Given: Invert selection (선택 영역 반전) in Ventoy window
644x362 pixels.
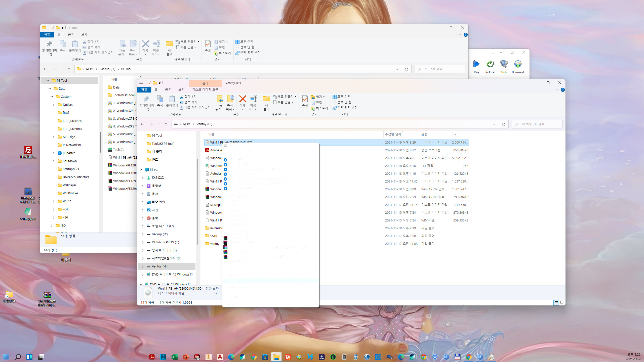Looking at the screenshot, I should pyautogui.click(x=345, y=108).
